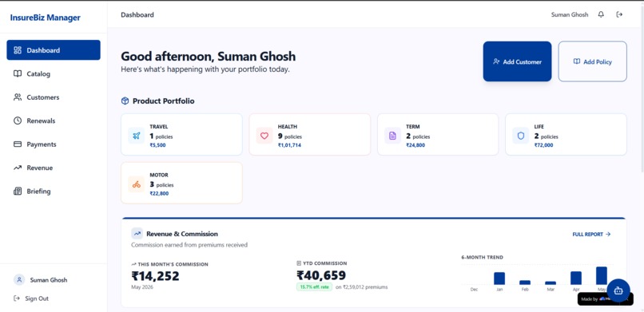Click the notification bell icon

click(601, 14)
